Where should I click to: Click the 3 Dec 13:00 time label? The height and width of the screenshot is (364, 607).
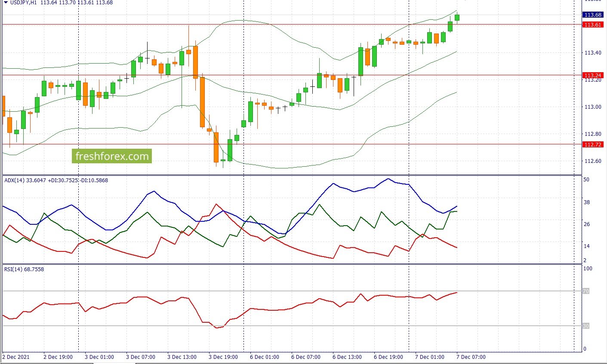(x=182, y=357)
